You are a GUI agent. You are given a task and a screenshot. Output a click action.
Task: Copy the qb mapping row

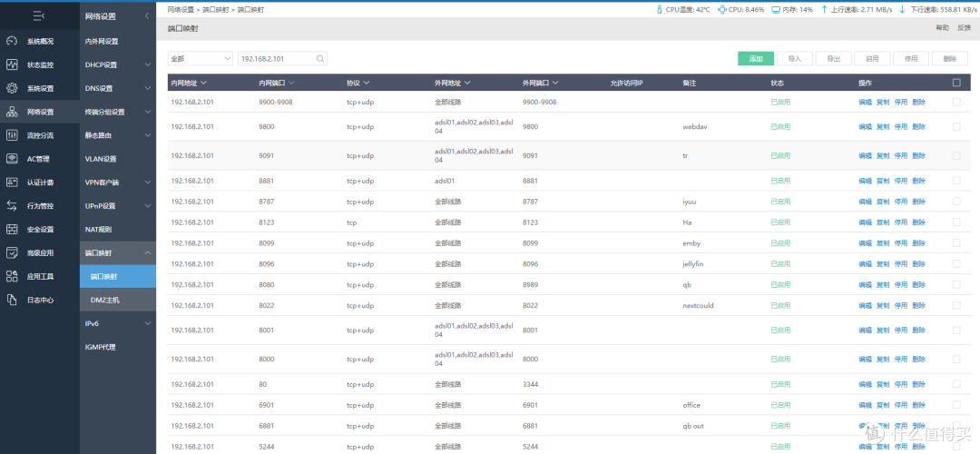(883, 284)
